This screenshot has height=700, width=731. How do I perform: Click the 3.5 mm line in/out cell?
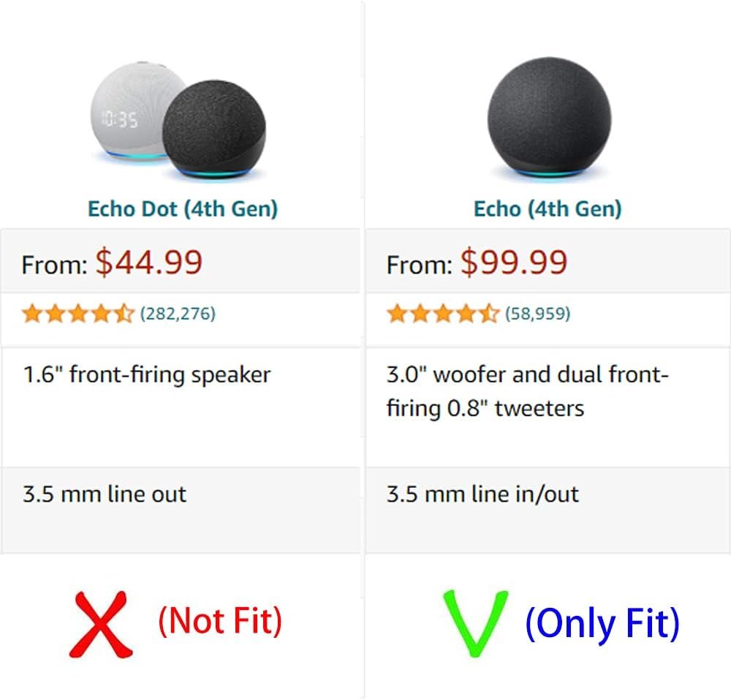pos(482,494)
